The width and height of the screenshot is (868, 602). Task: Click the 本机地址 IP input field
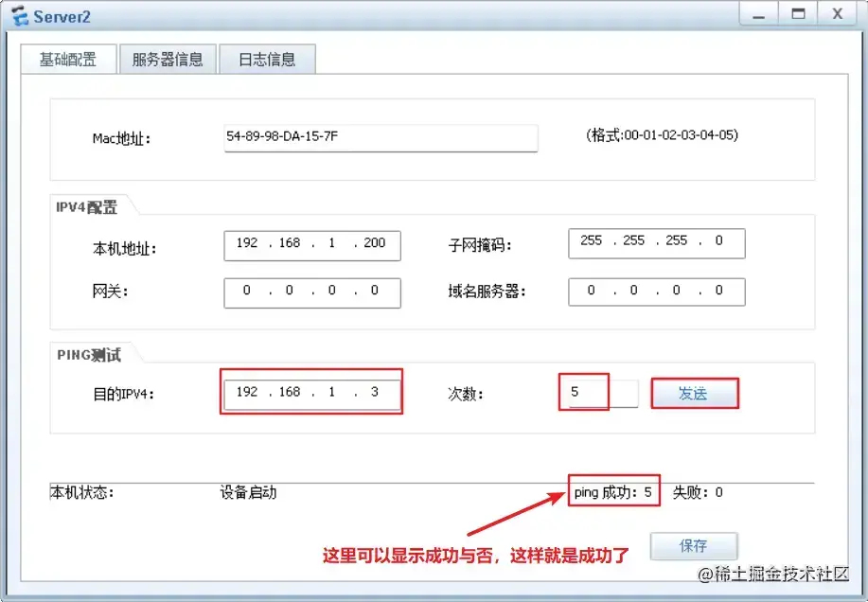point(312,246)
